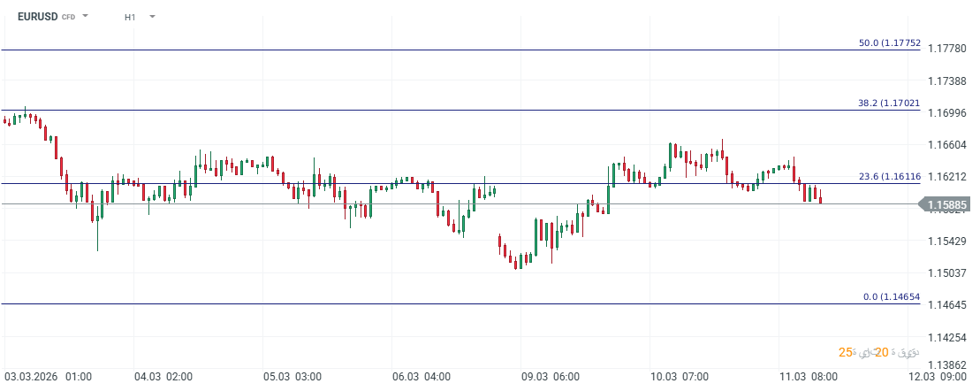Click the 1.17780 price axis label

click(950, 49)
